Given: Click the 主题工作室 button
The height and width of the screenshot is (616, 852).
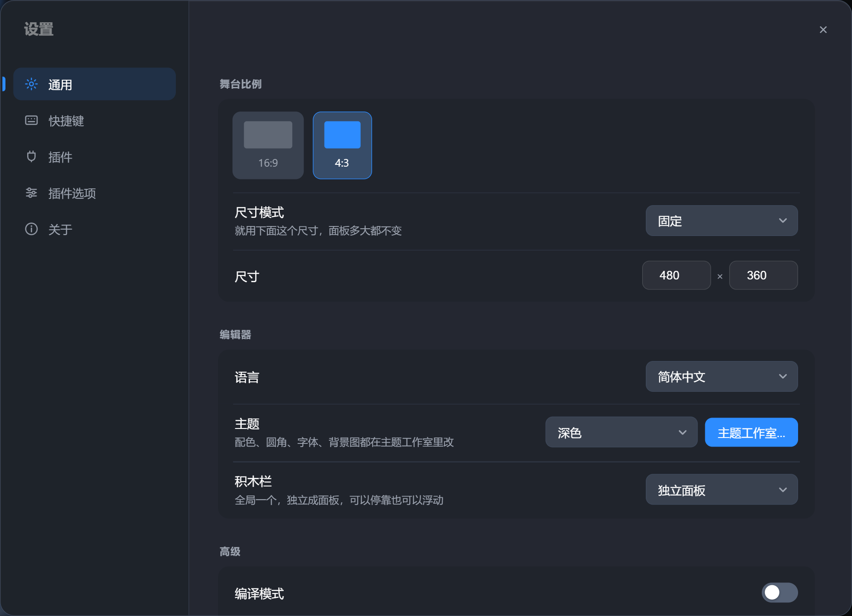Looking at the screenshot, I should [751, 433].
